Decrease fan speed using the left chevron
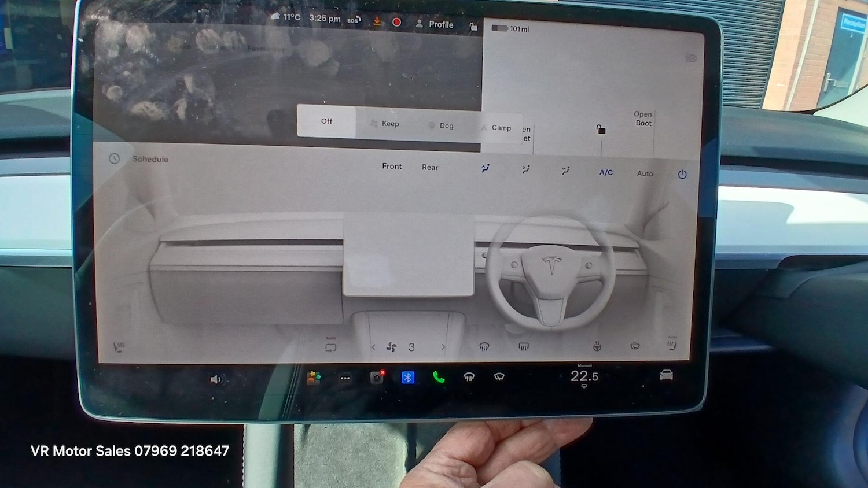Image resolution: width=868 pixels, height=488 pixels. (x=373, y=346)
